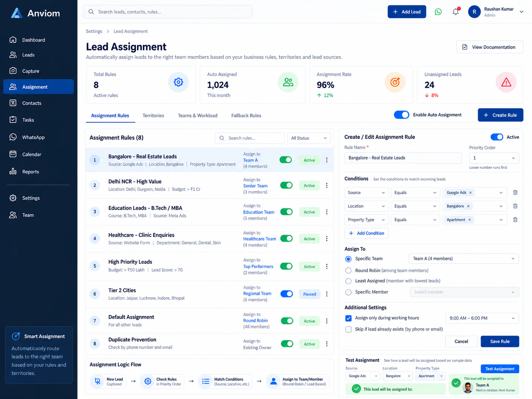Screen dimensions: 532x399
Task: Expand user profile menu for Raushan Kumar
Action: click(x=521, y=12)
